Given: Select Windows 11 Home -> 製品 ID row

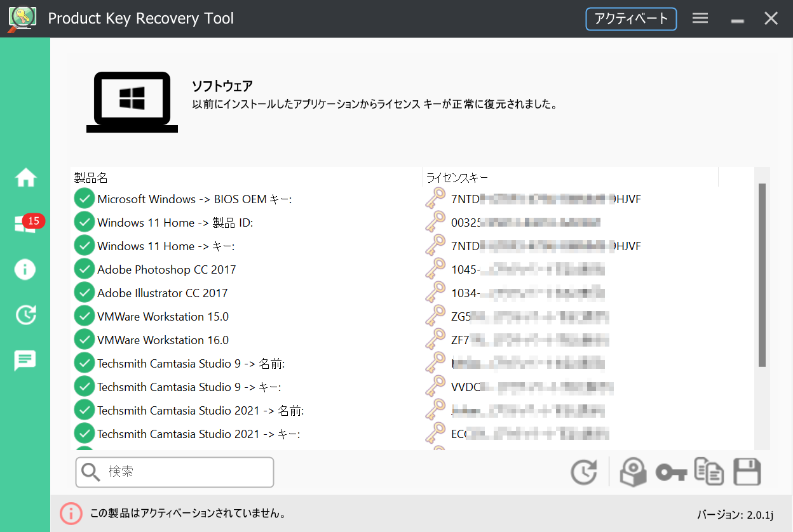Looking at the screenshot, I should [x=412, y=222].
